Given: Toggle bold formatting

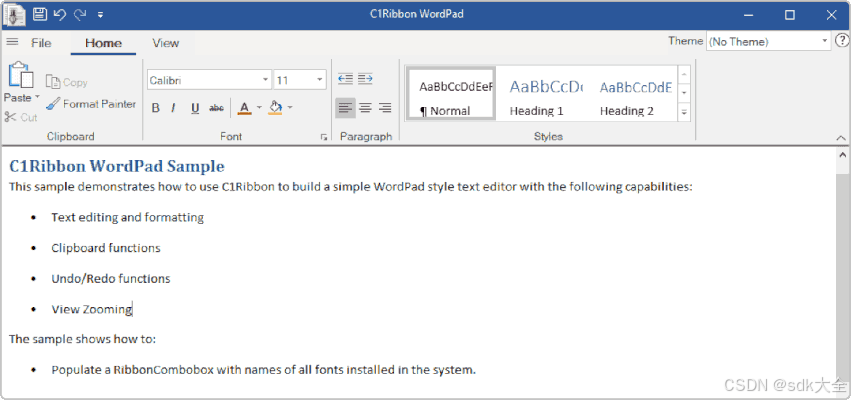Looking at the screenshot, I should coord(155,108).
